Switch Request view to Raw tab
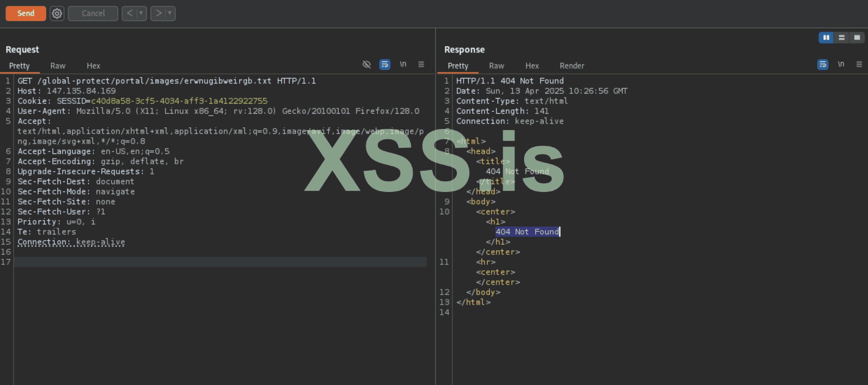Viewport: 868px width, 385px height. coord(58,66)
